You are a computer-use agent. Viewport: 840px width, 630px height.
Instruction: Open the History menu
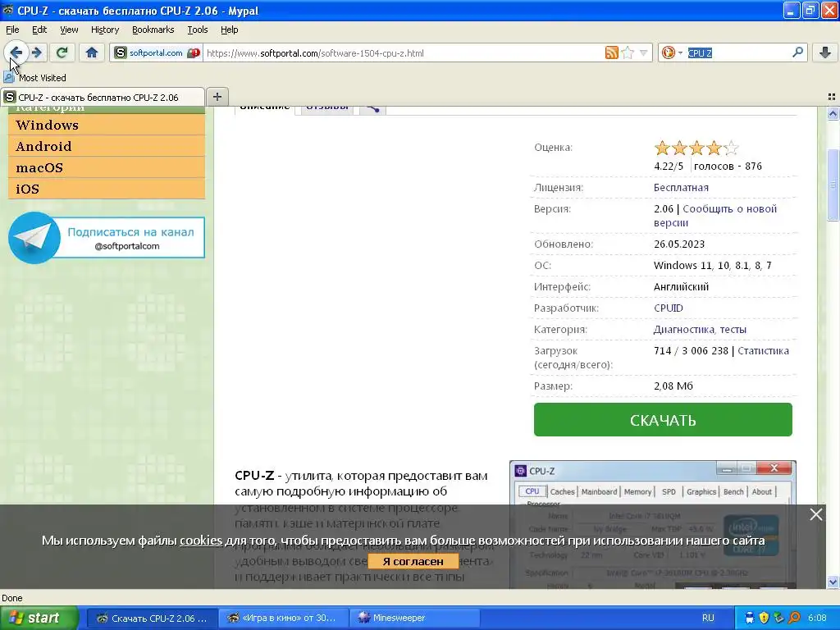pyautogui.click(x=104, y=30)
